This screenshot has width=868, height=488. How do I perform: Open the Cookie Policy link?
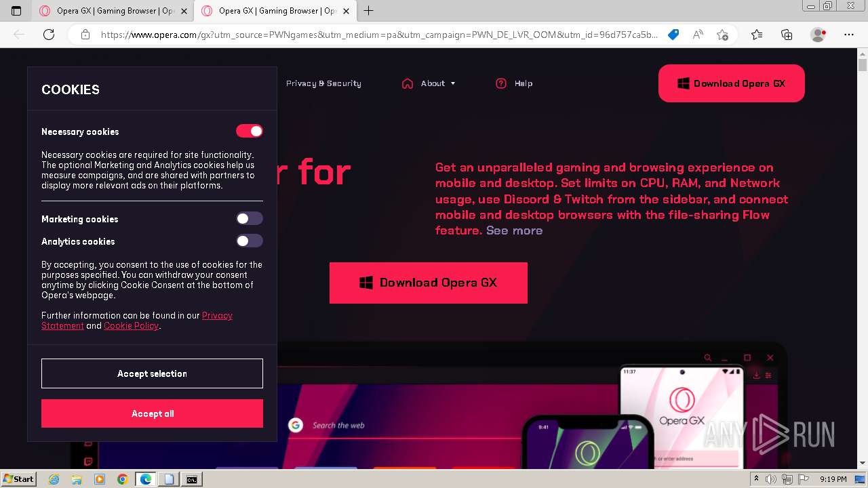pyautogui.click(x=131, y=326)
